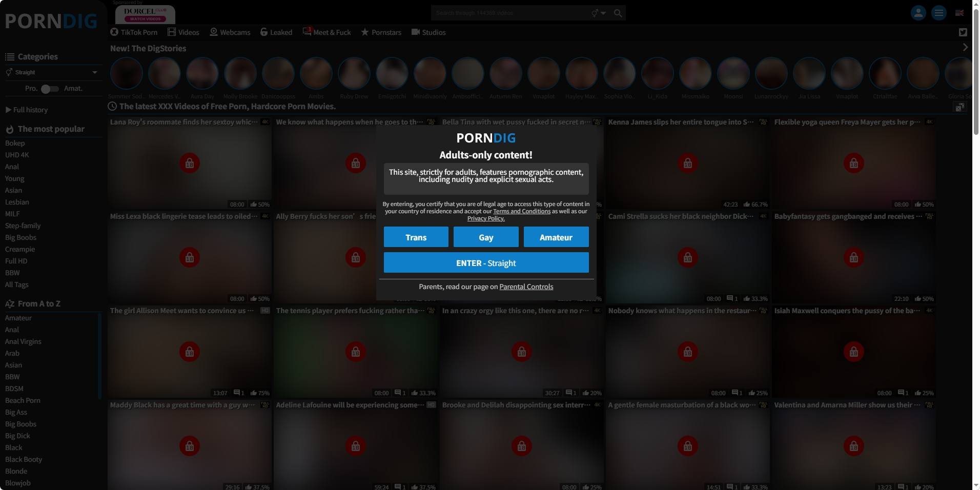Select the UHD 4K category

tap(17, 155)
